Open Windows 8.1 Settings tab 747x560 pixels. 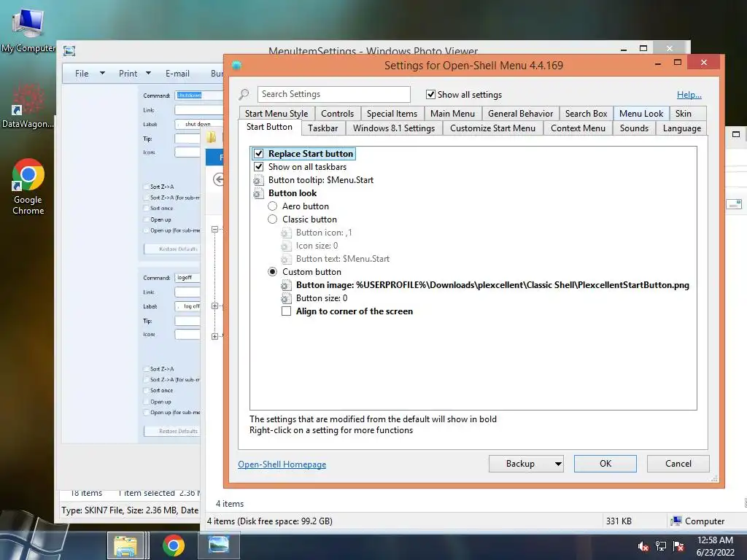click(394, 128)
